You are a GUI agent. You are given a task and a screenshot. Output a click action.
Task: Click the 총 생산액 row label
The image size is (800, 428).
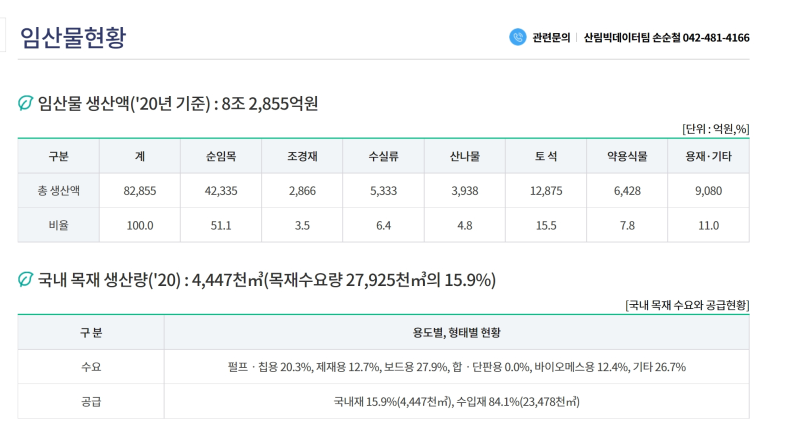[x=58, y=191]
